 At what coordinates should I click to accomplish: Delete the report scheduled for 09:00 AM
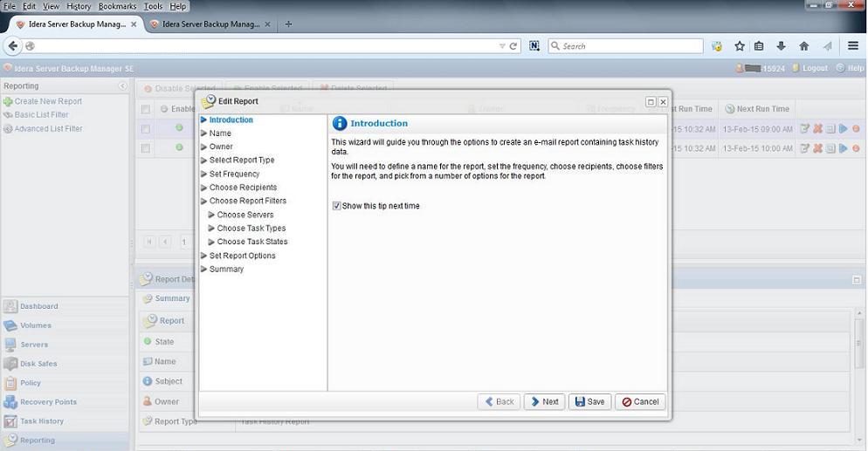pos(817,129)
